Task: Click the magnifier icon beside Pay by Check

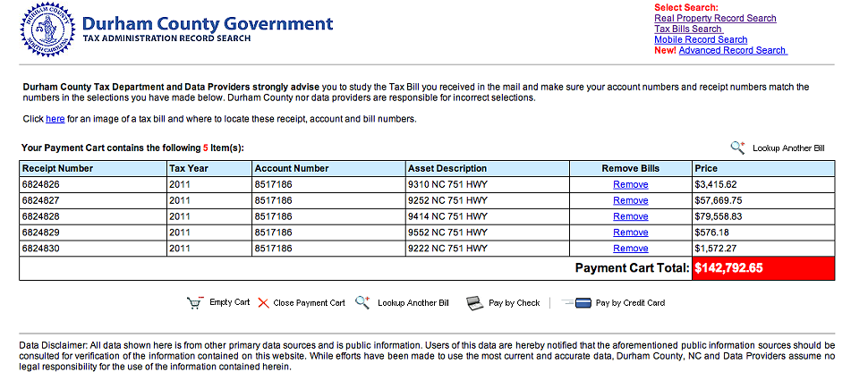Action: point(362,302)
